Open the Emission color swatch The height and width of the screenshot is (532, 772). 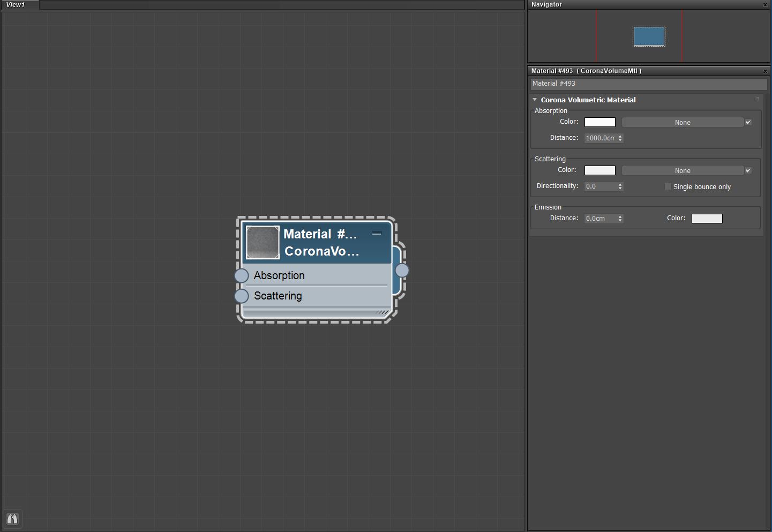[x=707, y=219]
